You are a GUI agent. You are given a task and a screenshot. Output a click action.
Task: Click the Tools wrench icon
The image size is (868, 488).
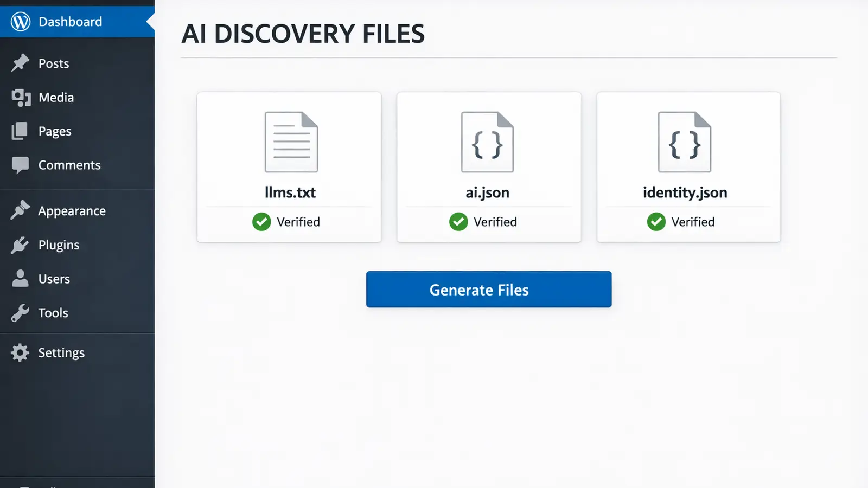click(x=20, y=313)
